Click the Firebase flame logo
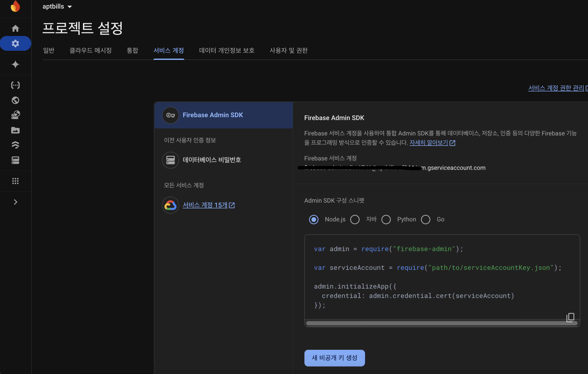The width and height of the screenshot is (588, 374). [x=15, y=6]
